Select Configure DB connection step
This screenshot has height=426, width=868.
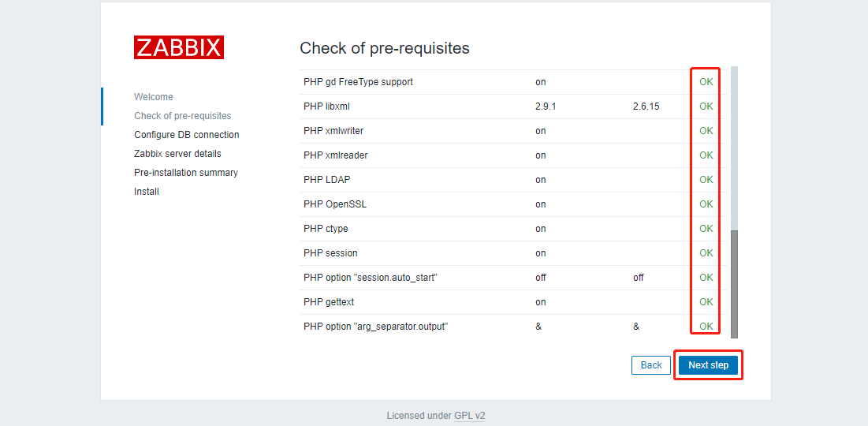click(x=187, y=135)
